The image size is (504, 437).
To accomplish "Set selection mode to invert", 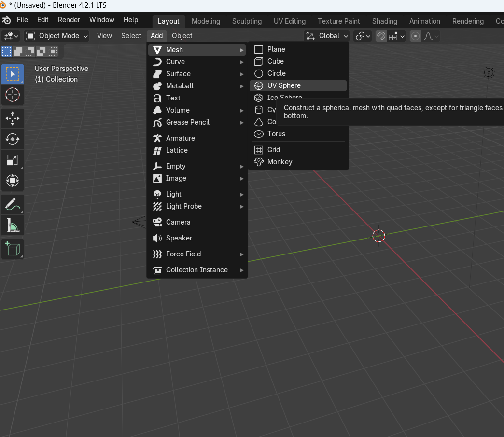I will 41,52.
